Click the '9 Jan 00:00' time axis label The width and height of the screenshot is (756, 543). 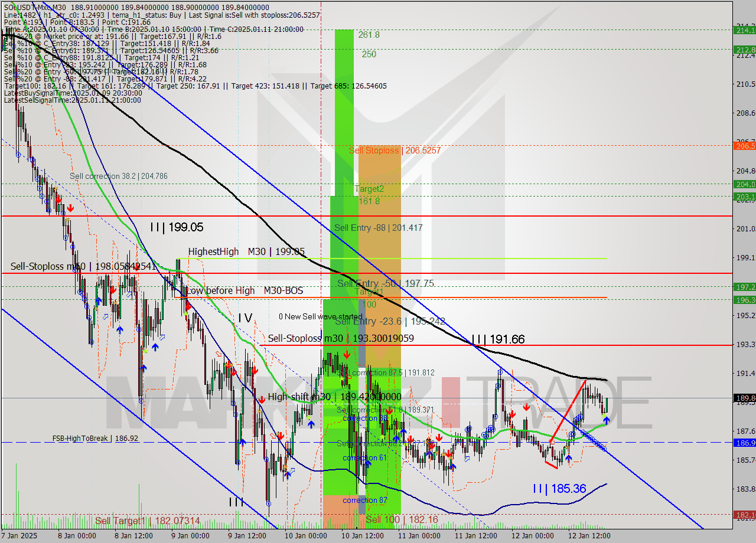coord(190,536)
